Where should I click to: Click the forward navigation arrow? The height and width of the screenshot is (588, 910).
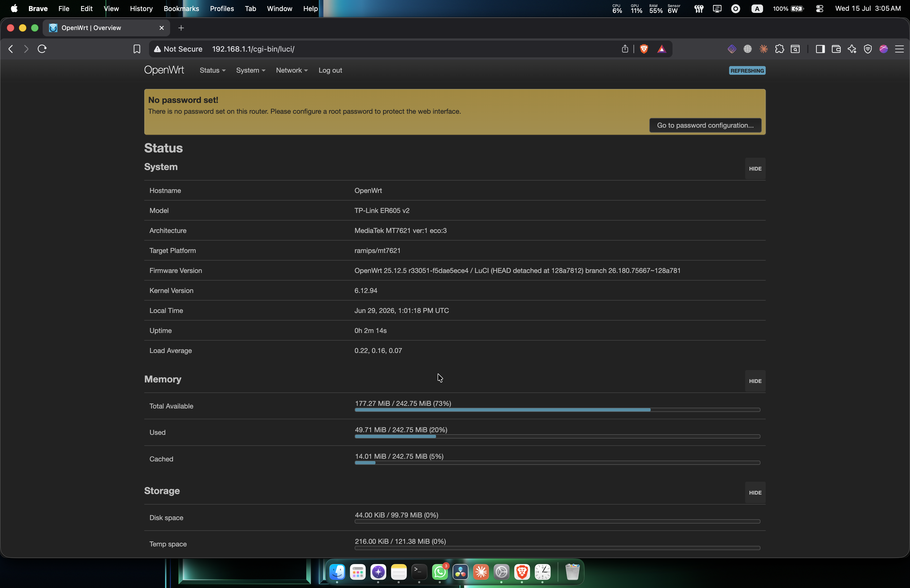26,49
